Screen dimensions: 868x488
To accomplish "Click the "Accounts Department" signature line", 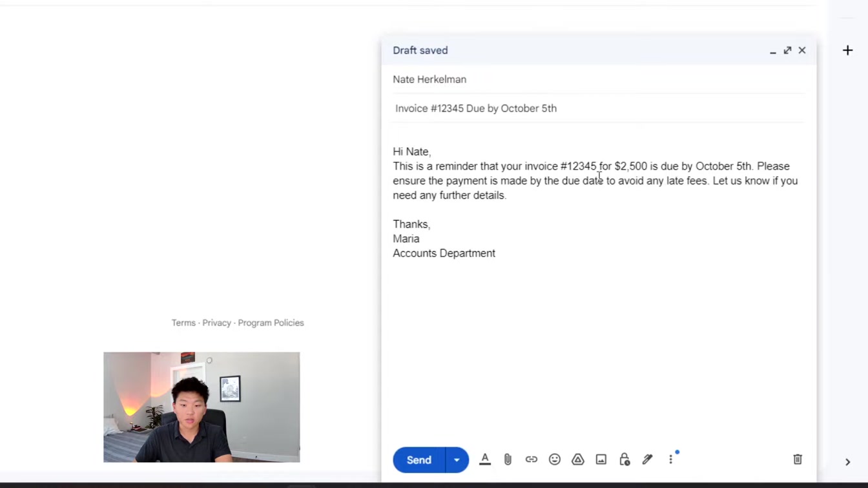I will [444, 254].
